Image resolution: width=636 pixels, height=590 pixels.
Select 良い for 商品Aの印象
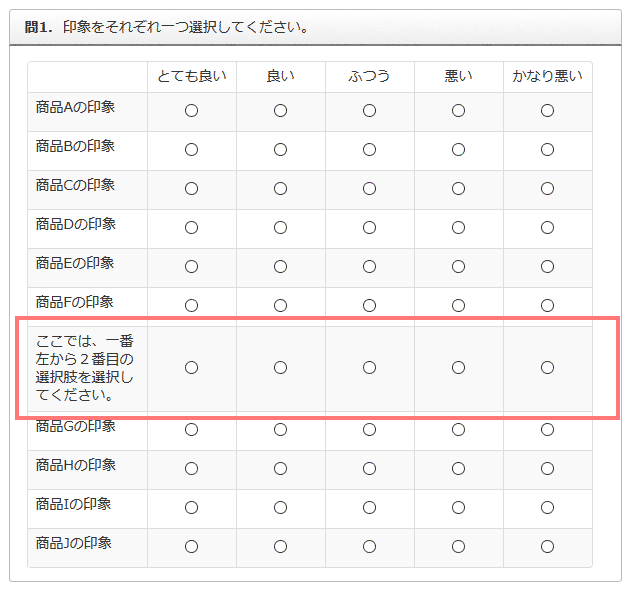(x=280, y=111)
